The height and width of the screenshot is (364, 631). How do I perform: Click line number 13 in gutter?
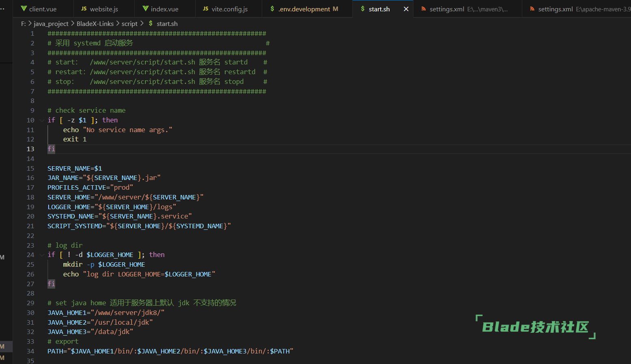[x=30, y=149]
